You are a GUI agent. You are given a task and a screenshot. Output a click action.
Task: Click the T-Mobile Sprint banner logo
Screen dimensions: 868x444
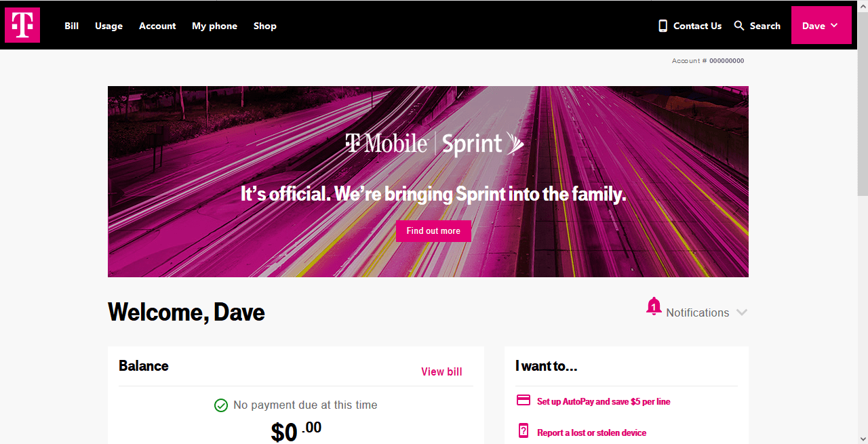click(x=434, y=144)
